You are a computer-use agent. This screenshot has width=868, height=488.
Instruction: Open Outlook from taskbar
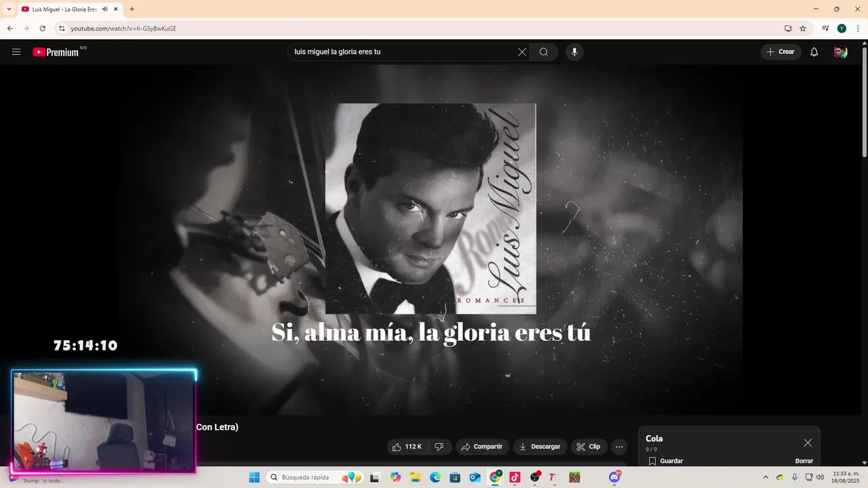(x=475, y=477)
